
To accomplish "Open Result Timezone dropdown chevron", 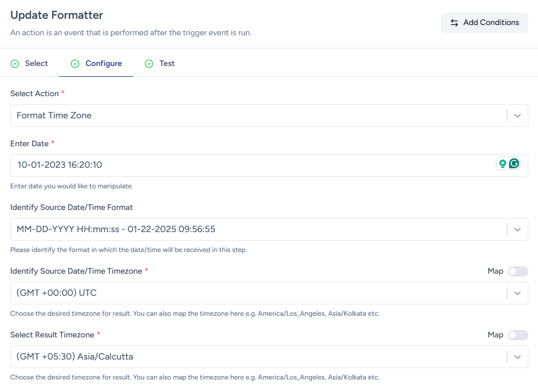I will 517,357.
